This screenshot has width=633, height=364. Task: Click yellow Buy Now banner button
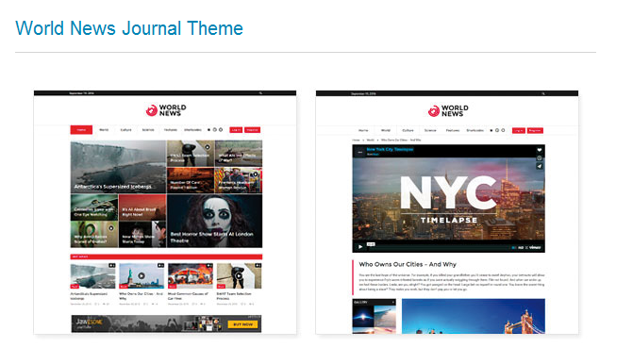click(x=242, y=324)
